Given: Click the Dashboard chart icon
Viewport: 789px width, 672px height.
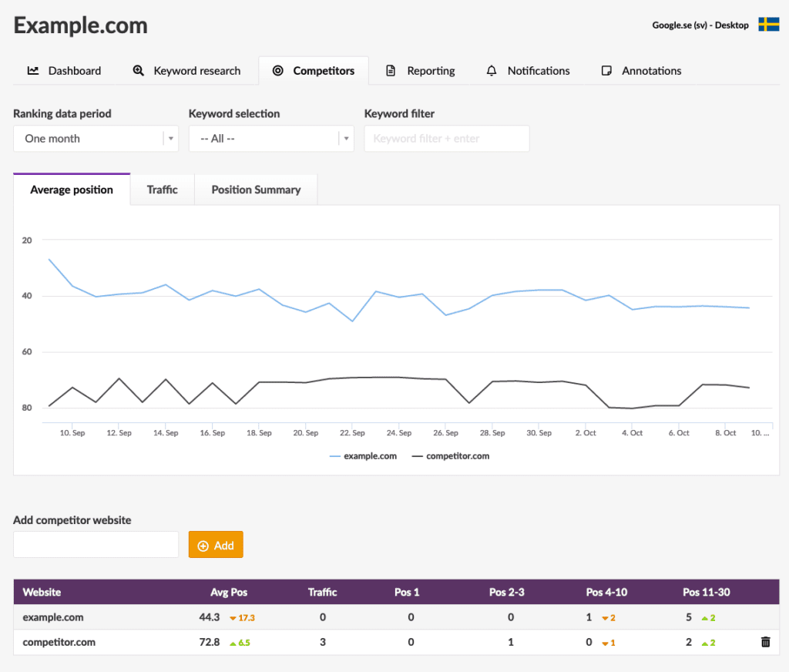Looking at the screenshot, I should (x=33, y=71).
